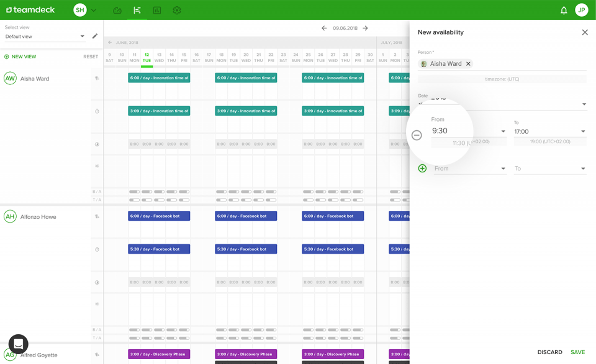
Task: Open the SH organization avatar
Action: [80, 10]
